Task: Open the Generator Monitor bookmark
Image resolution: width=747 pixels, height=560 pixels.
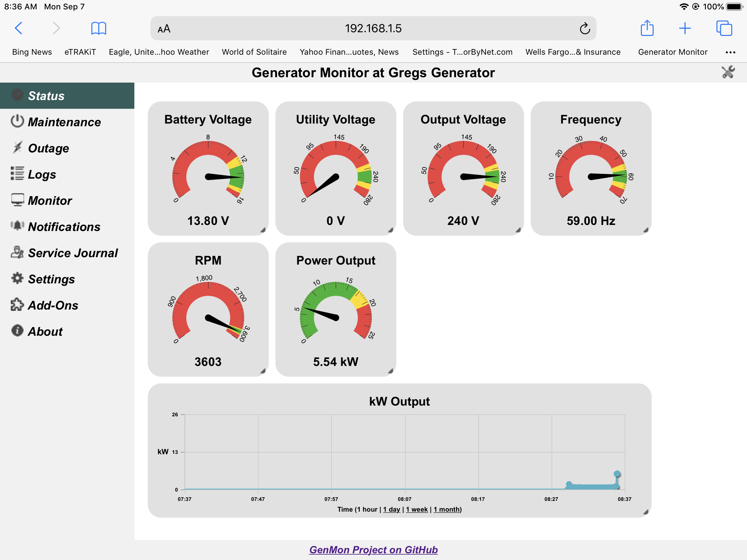Action: click(672, 52)
